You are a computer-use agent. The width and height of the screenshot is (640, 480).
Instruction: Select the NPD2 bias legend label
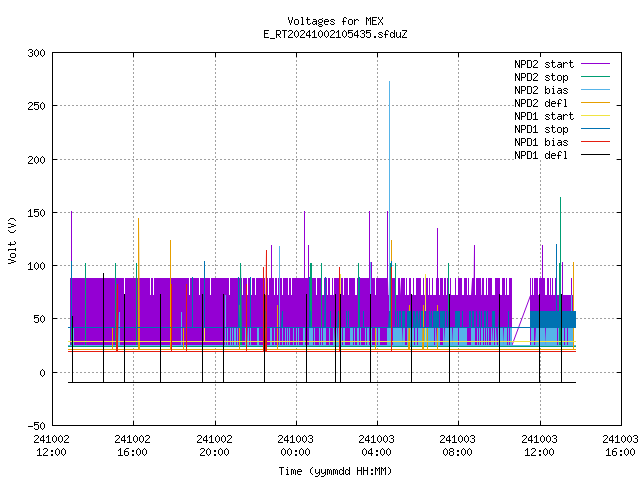coord(541,90)
